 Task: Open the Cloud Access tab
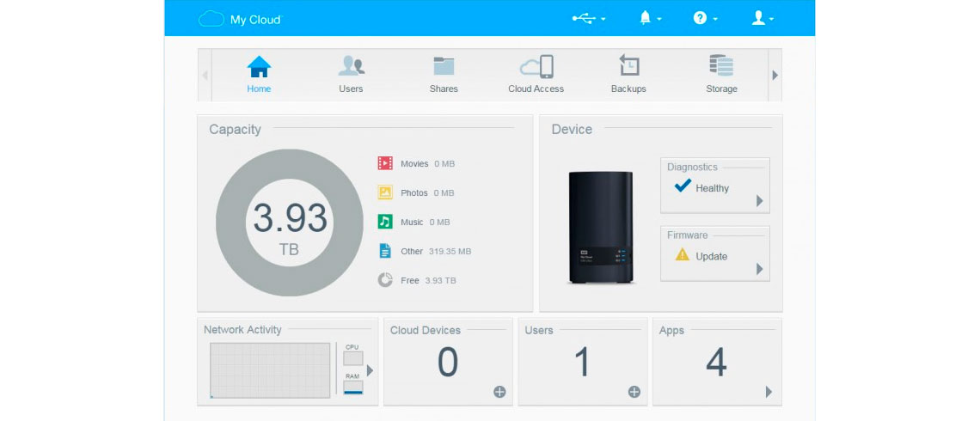point(536,75)
